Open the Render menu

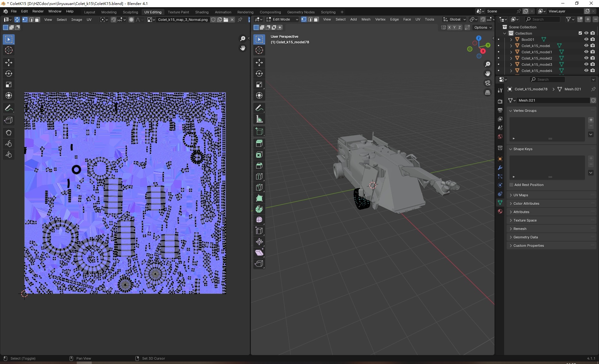(x=38, y=11)
